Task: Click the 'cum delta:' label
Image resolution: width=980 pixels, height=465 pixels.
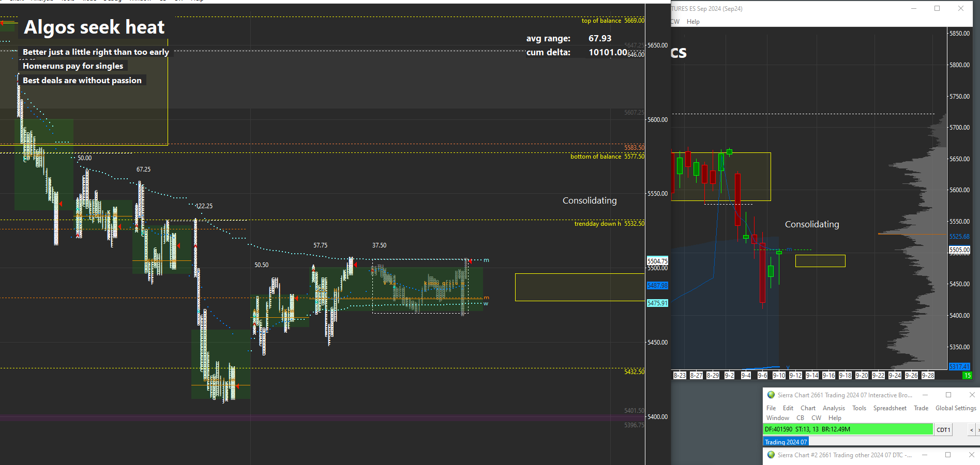Action: (x=548, y=52)
